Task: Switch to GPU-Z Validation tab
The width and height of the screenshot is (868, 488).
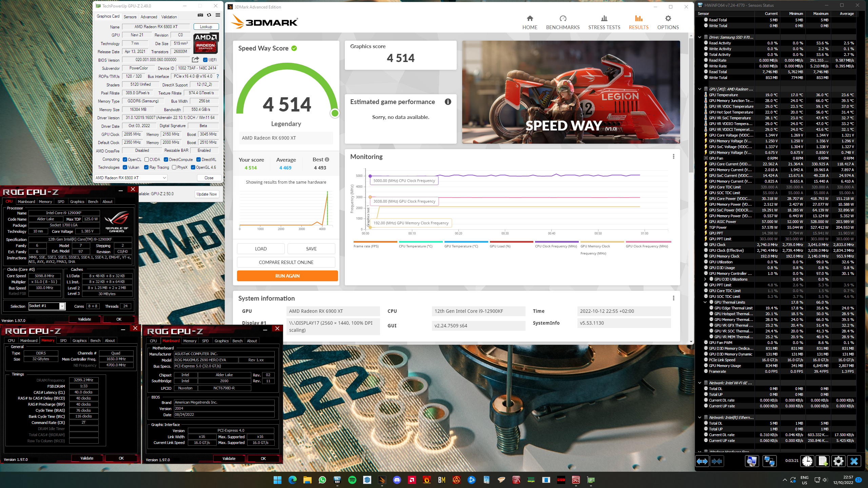Action: pos(169,17)
